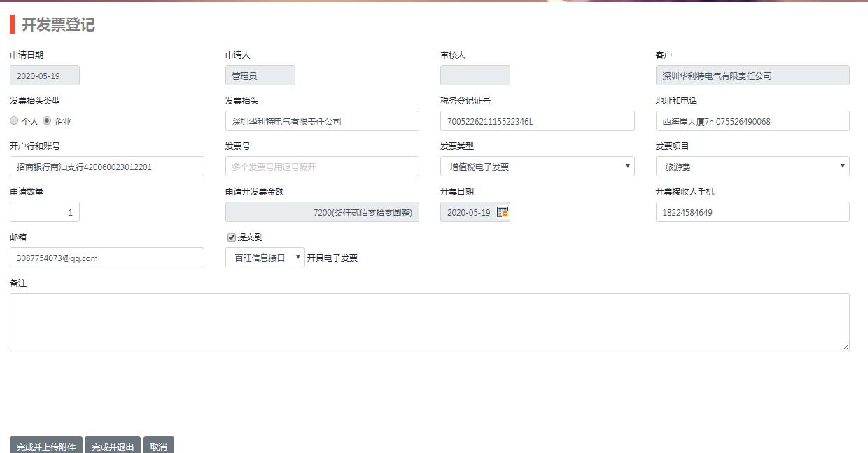Select the 个人 radio button

(x=14, y=120)
